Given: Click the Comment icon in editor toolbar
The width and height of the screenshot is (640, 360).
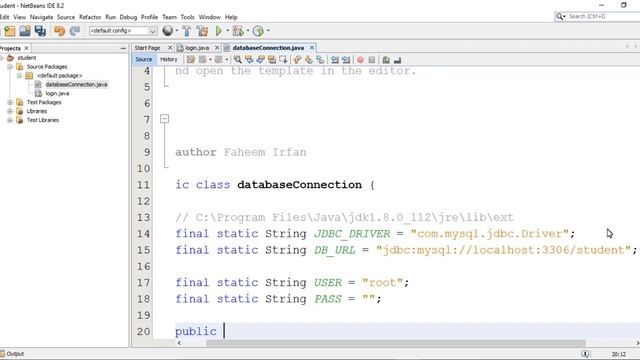Looking at the screenshot, I should [x=386, y=60].
